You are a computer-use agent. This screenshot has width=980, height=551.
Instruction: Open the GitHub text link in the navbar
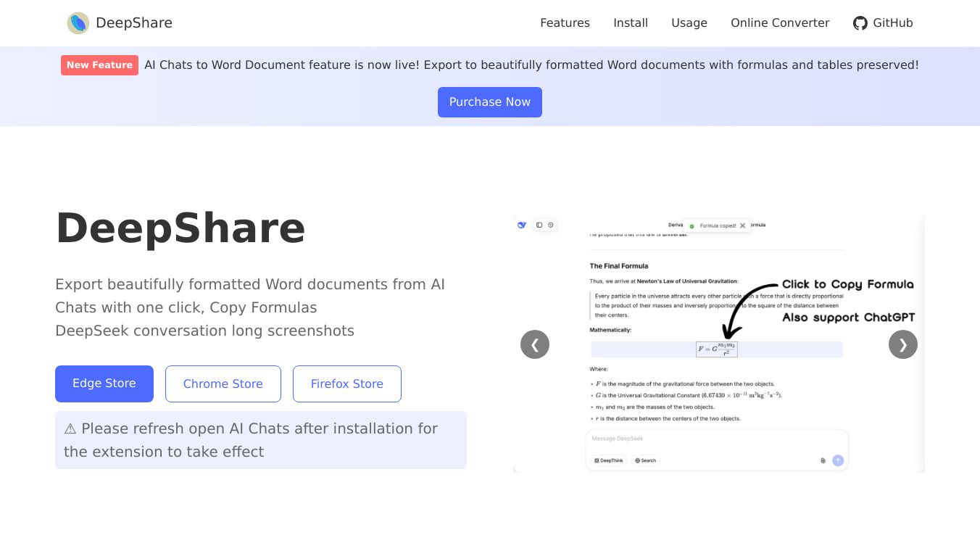click(893, 23)
